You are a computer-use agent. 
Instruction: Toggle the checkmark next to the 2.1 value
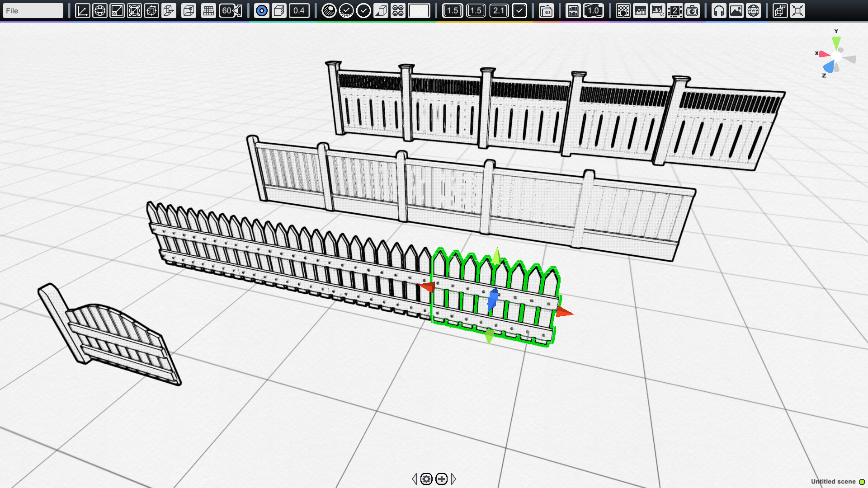click(x=519, y=10)
